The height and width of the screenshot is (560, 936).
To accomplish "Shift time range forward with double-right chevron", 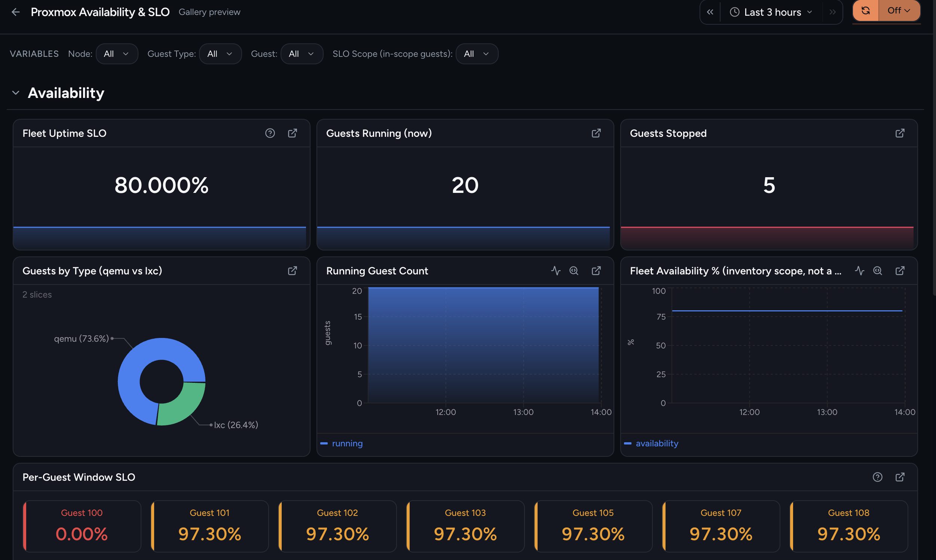I will click(x=832, y=12).
